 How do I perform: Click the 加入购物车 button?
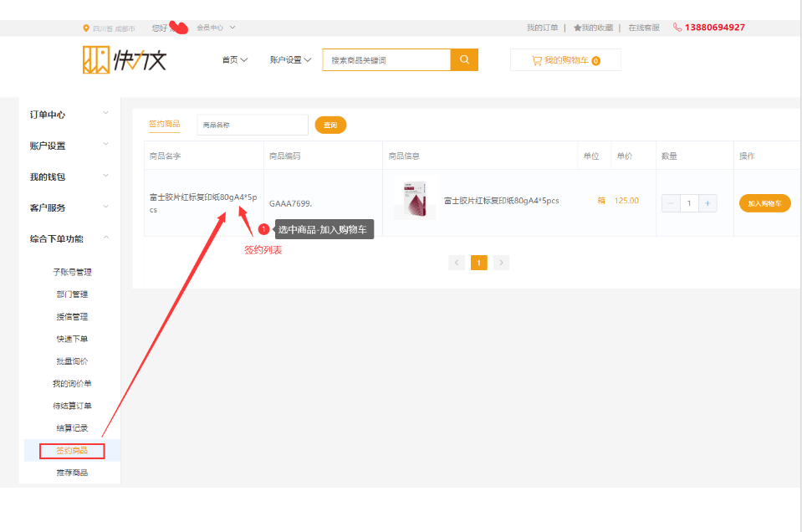pyautogui.click(x=764, y=203)
